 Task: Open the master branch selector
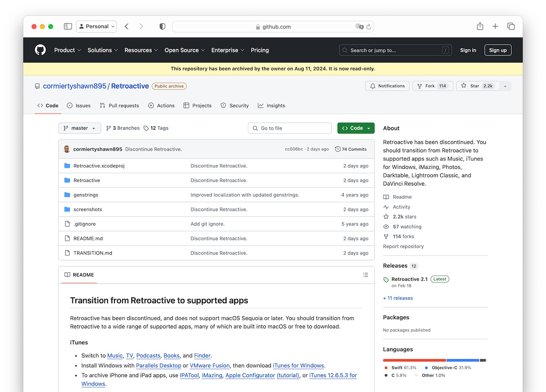[x=80, y=128]
